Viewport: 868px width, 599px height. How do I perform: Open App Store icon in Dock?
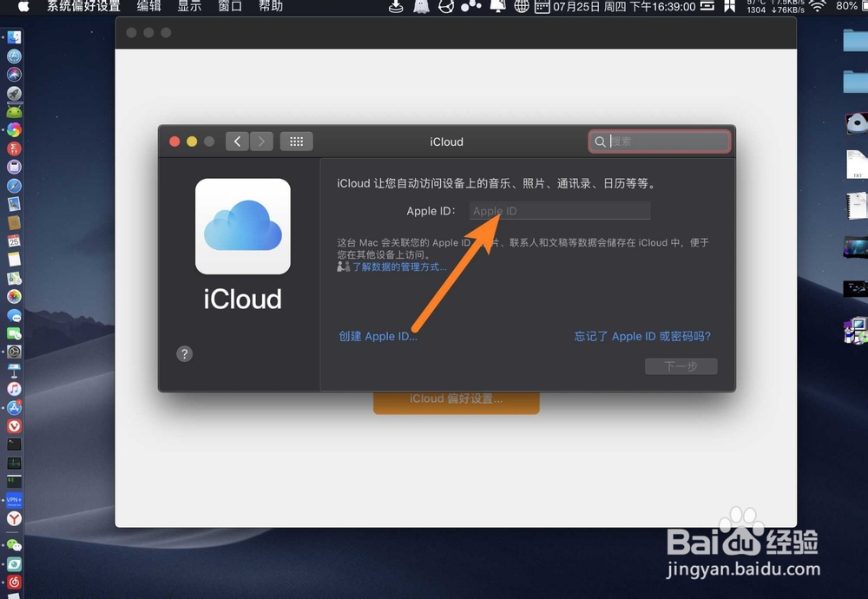click(x=15, y=407)
